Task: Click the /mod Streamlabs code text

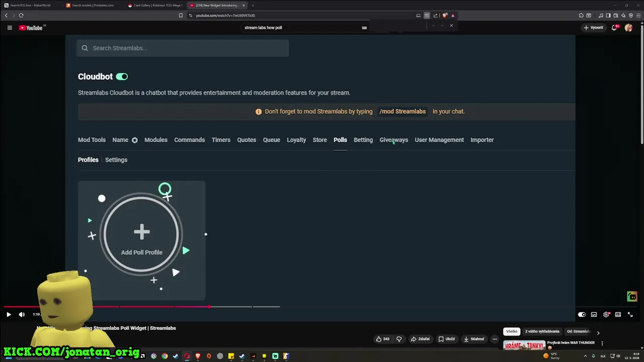Action: pos(403,112)
